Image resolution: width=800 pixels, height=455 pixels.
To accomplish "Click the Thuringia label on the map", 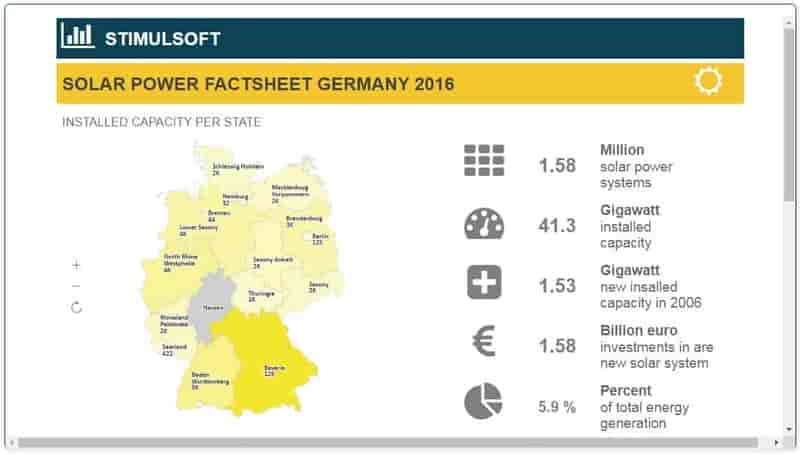I will pos(261,296).
